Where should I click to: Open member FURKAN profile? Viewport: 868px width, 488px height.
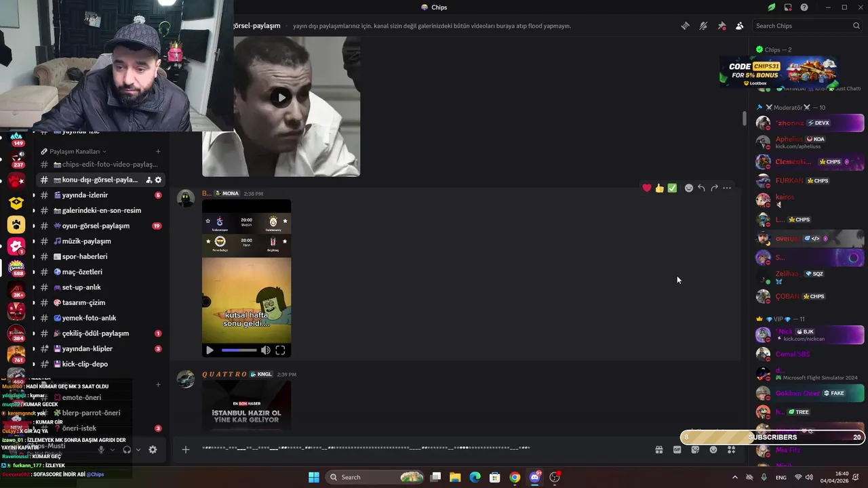[810, 181]
